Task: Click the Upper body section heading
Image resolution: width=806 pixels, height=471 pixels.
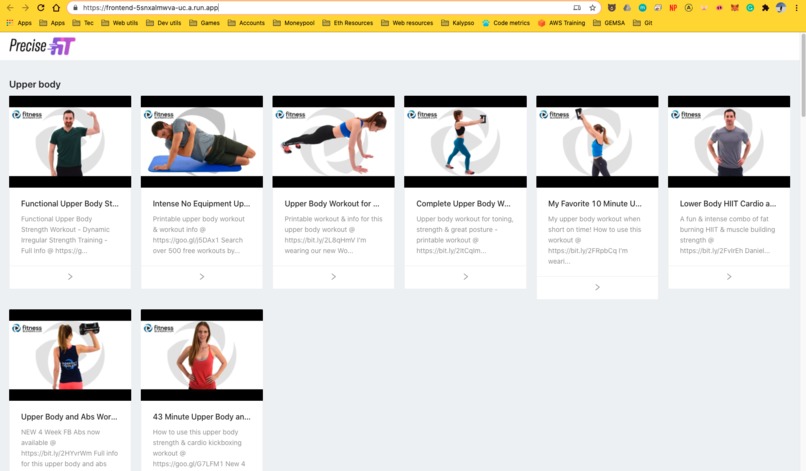Action: pos(35,84)
